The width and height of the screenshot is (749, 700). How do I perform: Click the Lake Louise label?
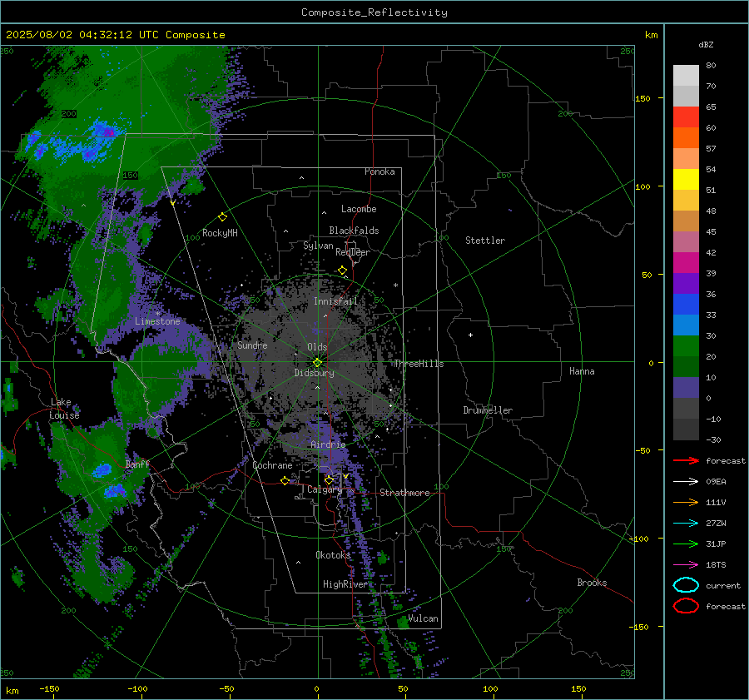click(64, 409)
